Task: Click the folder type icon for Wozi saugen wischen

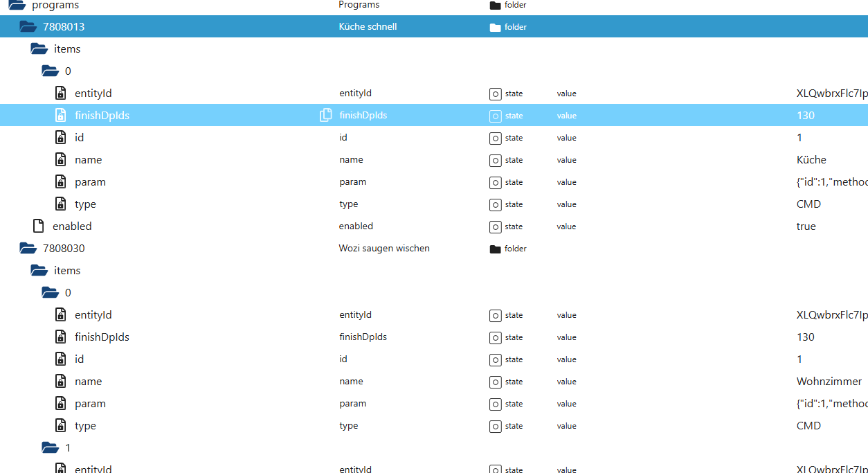Action: coord(495,249)
